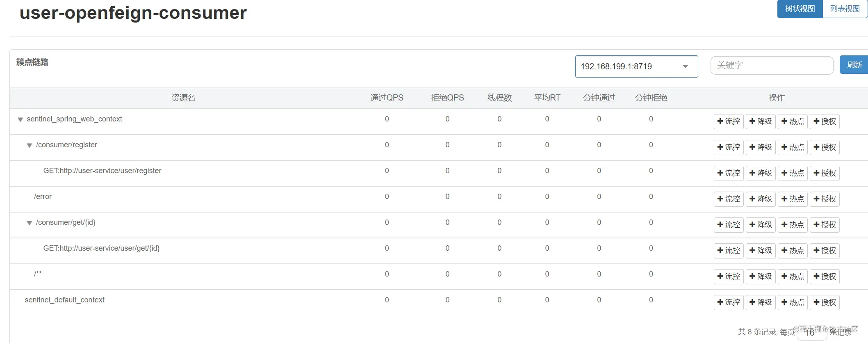Viewport: 868px width, 343px height.
Task: Click the user-openfeign-consumer page title
Action: (133, 13)
